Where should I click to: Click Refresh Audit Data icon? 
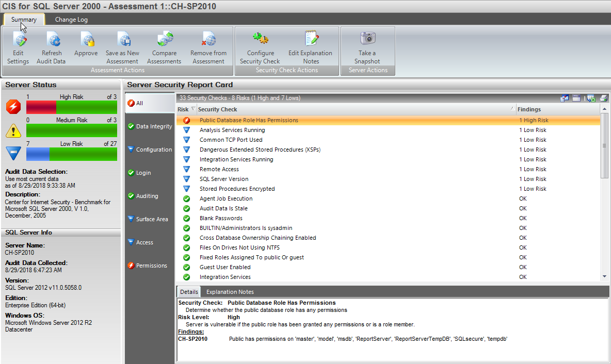(54, 39)
